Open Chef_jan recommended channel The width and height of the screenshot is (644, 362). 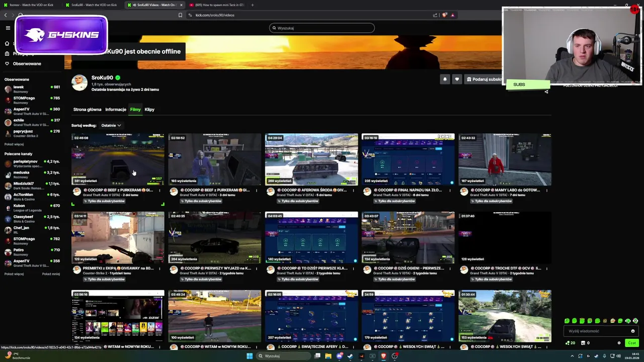click(31, 230)
